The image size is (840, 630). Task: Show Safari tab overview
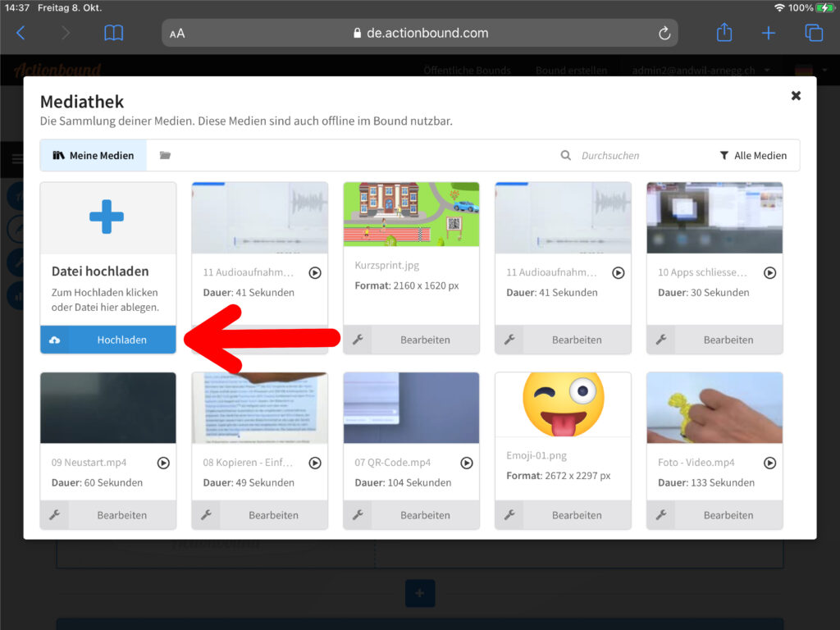pyautogui.click(x=814, y=33)
